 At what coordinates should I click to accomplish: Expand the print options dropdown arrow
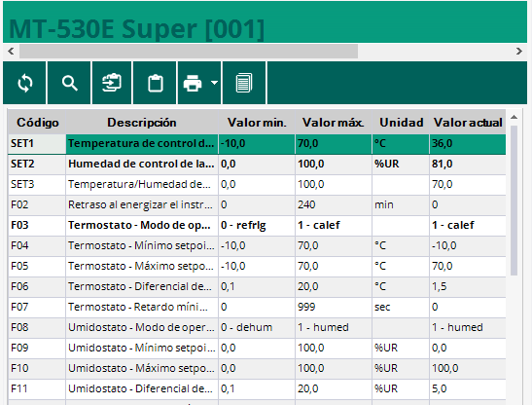pyautogui.click(x=214, y=83)
